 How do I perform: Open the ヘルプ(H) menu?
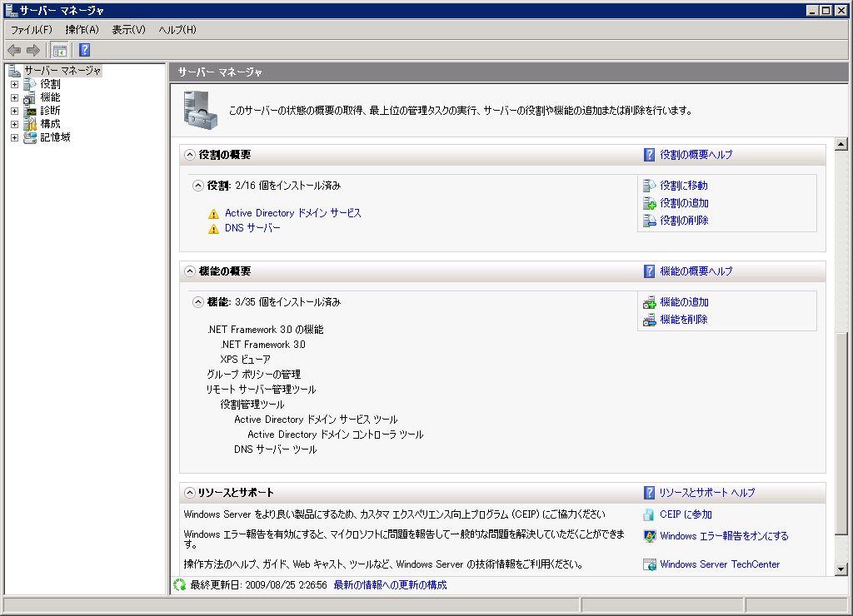pos(177,30)
